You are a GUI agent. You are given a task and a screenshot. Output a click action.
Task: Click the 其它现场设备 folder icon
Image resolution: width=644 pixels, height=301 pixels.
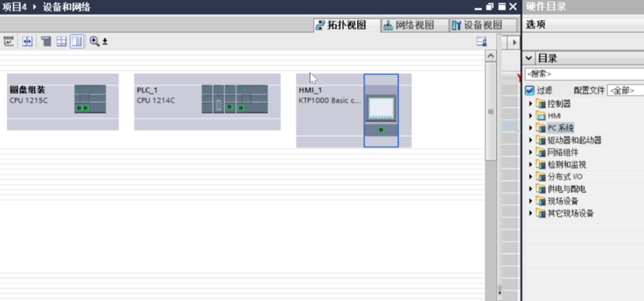click(x=540, y=214)
